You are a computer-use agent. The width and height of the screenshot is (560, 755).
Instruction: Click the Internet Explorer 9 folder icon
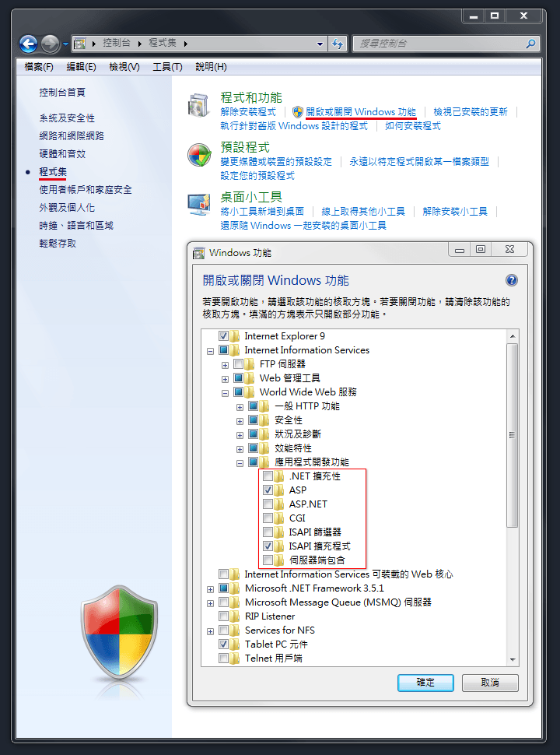tap(235, 336)
